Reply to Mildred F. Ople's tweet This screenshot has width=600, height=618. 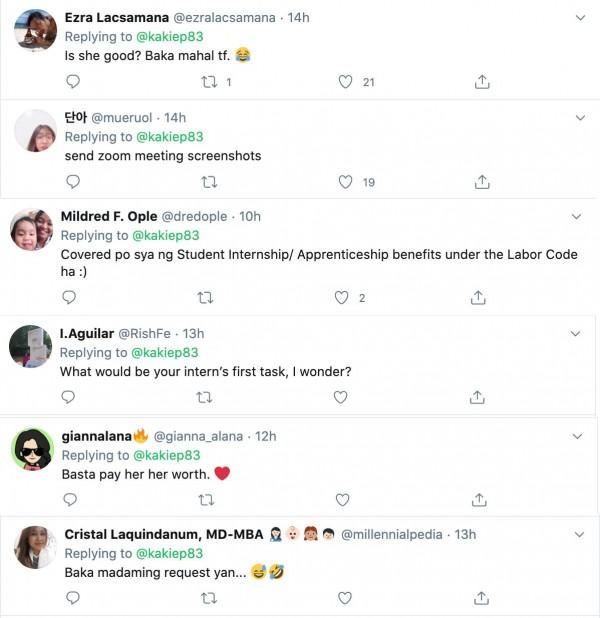[x=70, y=297]
